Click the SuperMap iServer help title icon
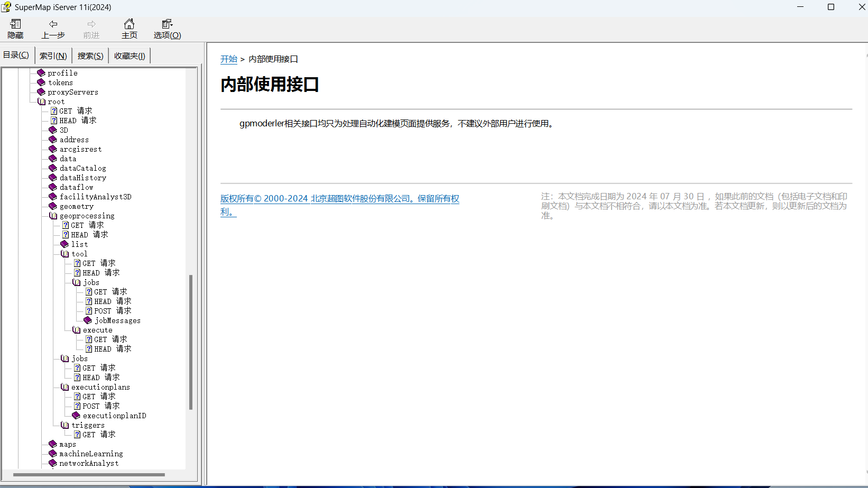The height and width of the screenshot is (488, 868). pyautogui.click(x=6, y=7)
